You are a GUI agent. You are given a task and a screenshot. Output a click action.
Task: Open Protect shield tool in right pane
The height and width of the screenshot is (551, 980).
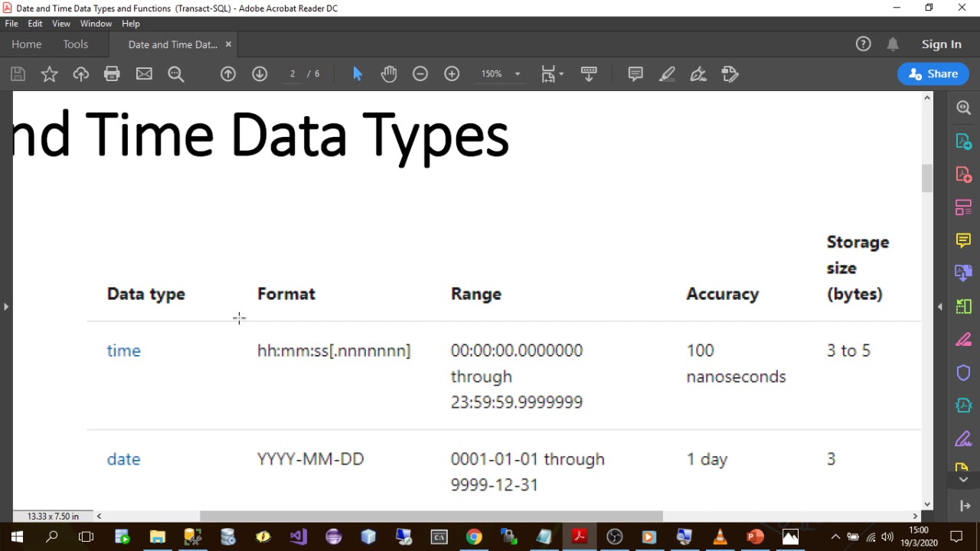[964, 373]
